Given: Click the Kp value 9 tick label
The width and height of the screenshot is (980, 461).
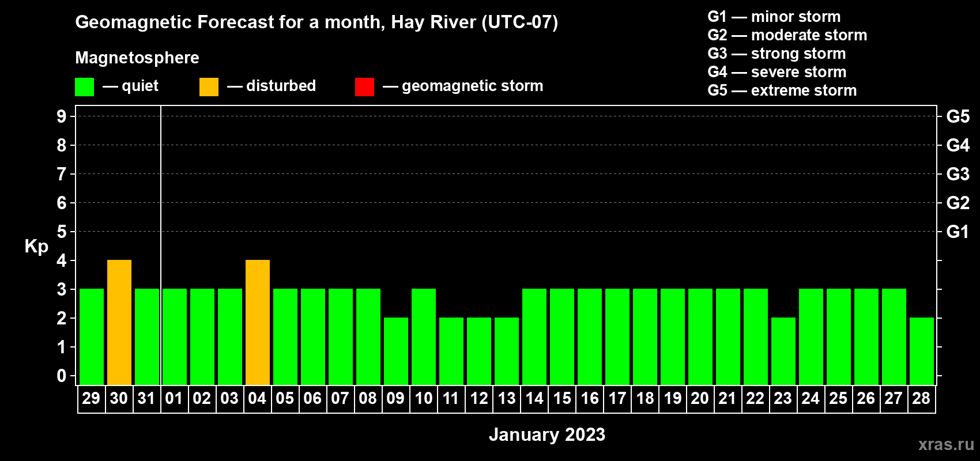Looking at the screenshot, I should pyautogui.click(x=62, y=116).
